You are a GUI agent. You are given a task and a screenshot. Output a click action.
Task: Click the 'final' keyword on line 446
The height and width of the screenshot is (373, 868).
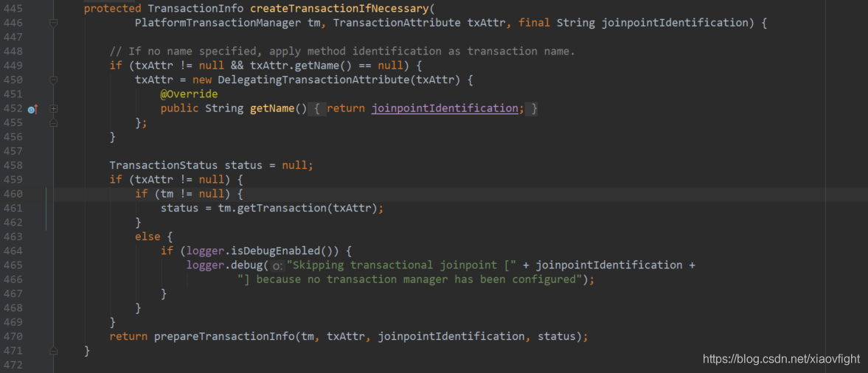point(534,24)
